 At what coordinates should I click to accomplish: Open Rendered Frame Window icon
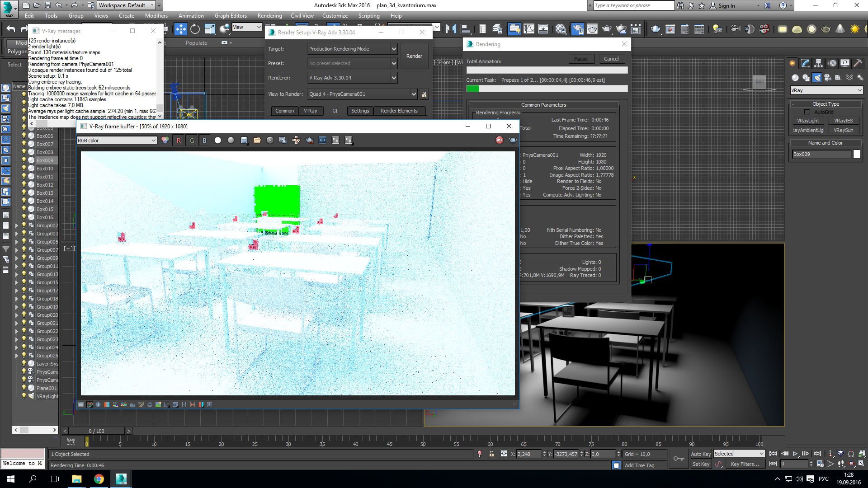point(592,29)
